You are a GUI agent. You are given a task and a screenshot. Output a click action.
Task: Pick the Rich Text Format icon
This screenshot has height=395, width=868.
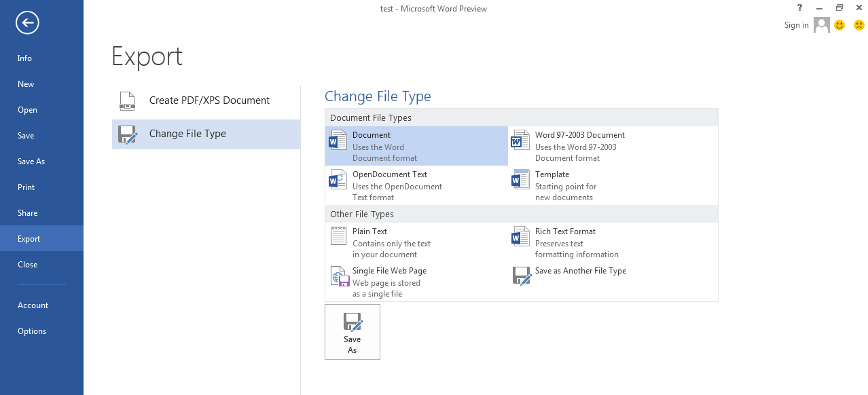point(520,237)
